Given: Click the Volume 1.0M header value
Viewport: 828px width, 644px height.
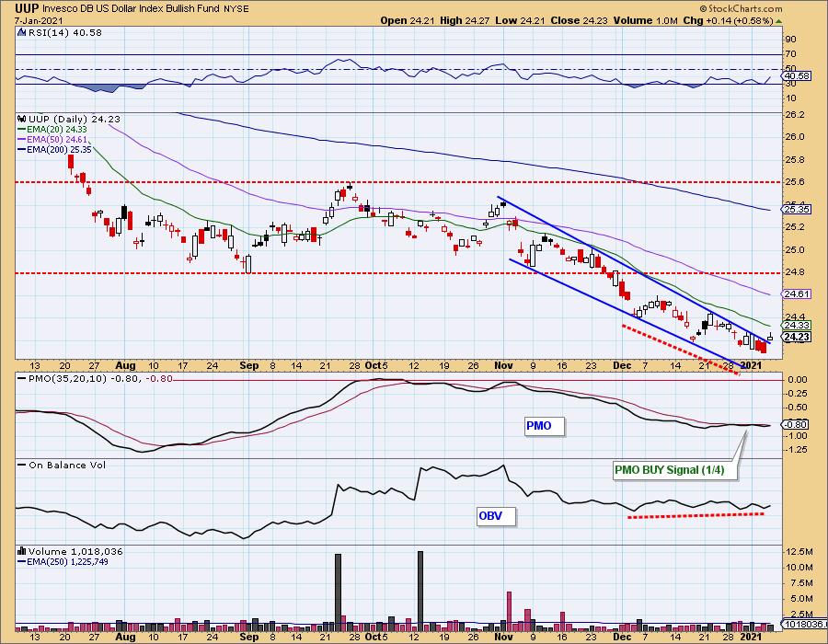Looking at the screenshot, I should pos(643,20).
